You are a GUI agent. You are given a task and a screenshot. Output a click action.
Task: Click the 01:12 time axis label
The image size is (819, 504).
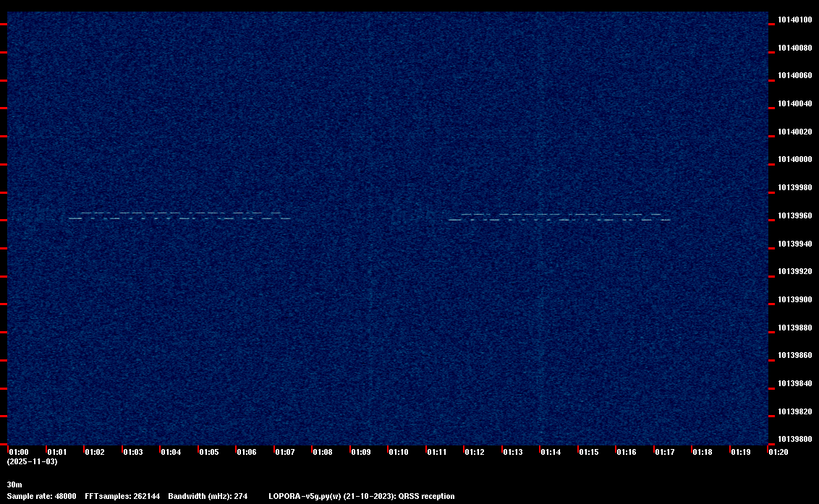(475, 452)
